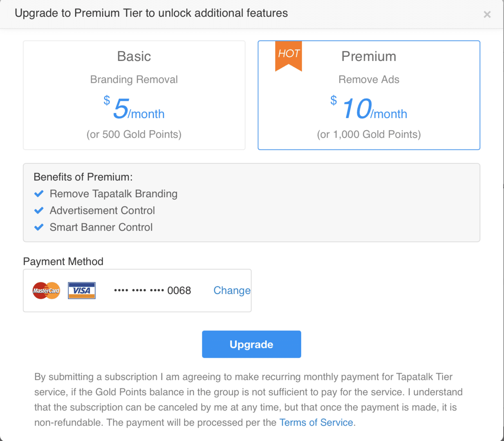Click the Remove Tapatalk Branding benefit text
The image size is (504, 441).
(x=114, y=194)
